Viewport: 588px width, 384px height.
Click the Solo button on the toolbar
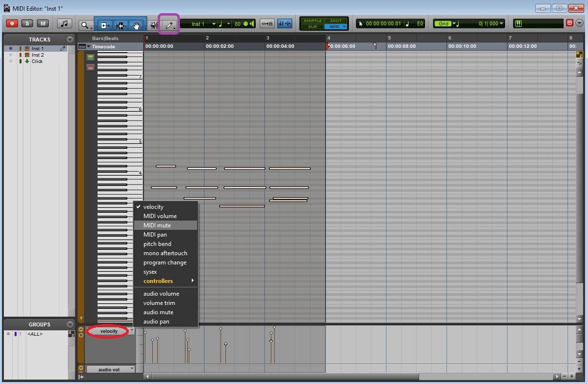pos(27,23)
